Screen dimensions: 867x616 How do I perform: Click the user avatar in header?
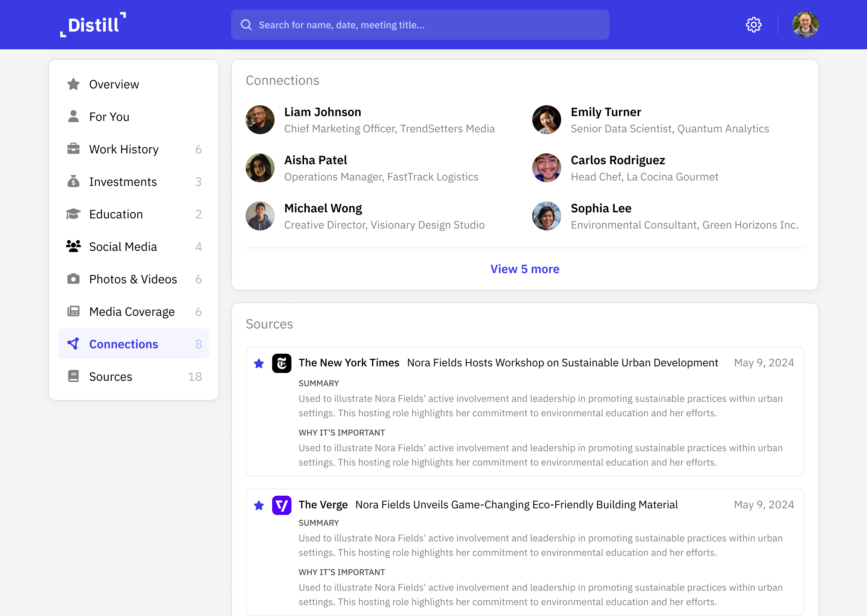(805, 25)
